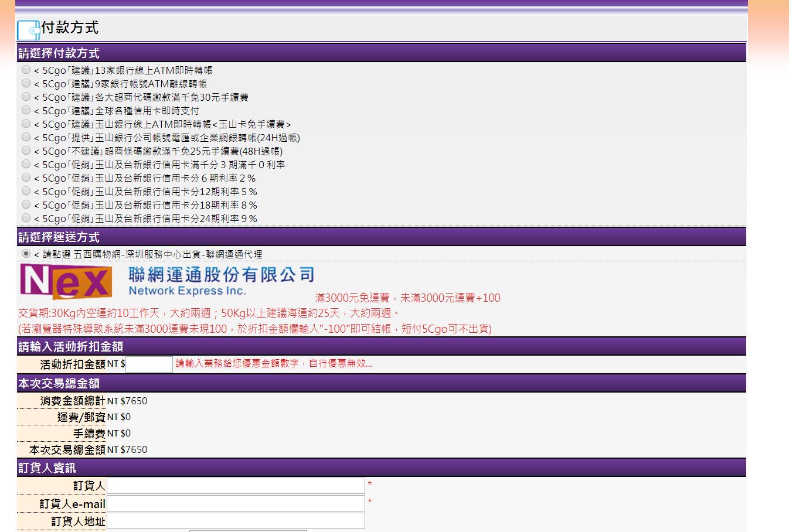Select 深圳服務中心出貨 shipping radio button

[x=26, y=254]
